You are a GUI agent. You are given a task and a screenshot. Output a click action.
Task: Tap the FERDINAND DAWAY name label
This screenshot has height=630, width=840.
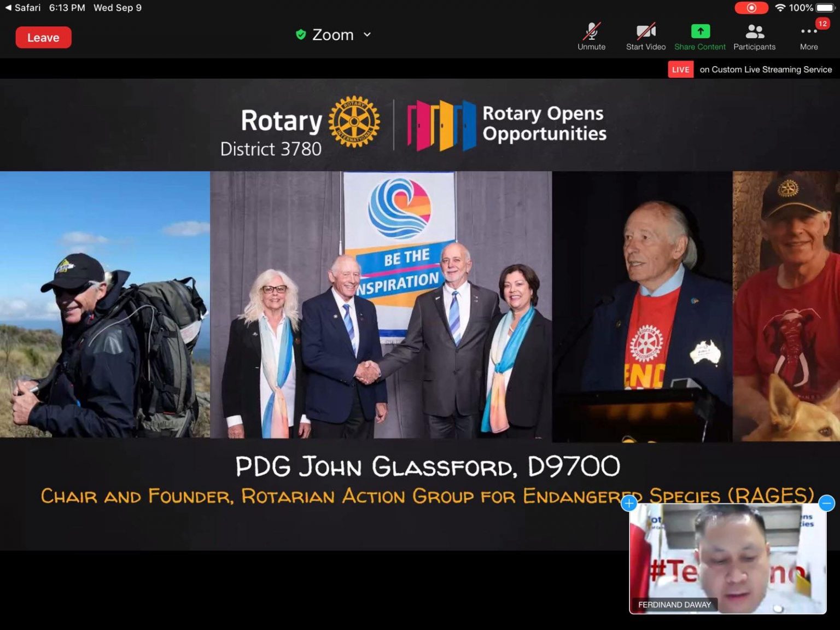click(x=674, y=604)
